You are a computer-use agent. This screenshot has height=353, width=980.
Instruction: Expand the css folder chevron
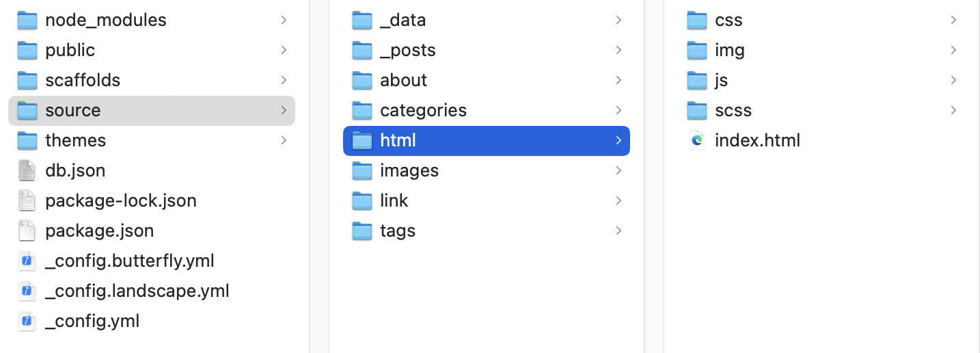pyautogui.click(x=953, y=20)
